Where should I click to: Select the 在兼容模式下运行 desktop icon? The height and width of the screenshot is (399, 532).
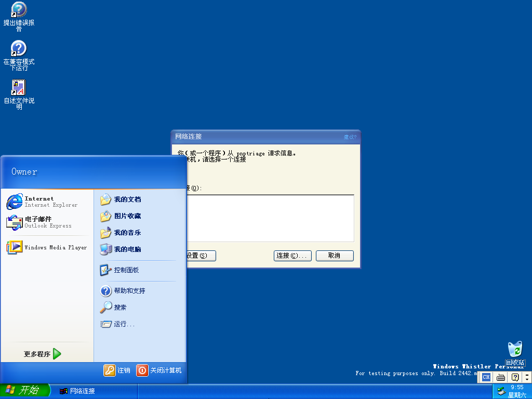tap(19, 55)
